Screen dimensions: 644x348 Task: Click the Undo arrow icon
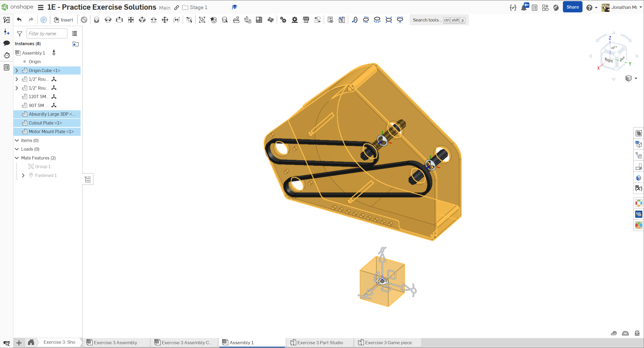(x=19, y=20)
